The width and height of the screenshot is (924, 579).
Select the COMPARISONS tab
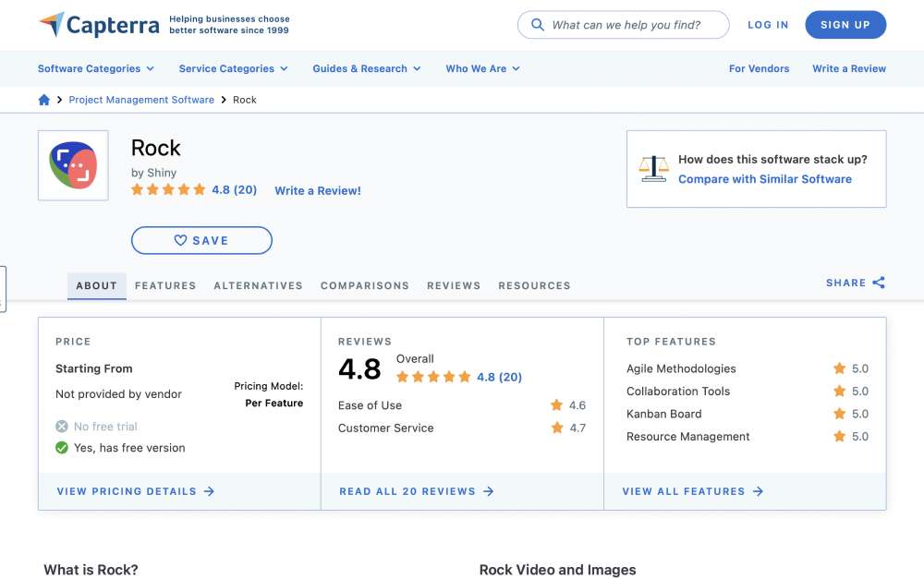point(365,285)
